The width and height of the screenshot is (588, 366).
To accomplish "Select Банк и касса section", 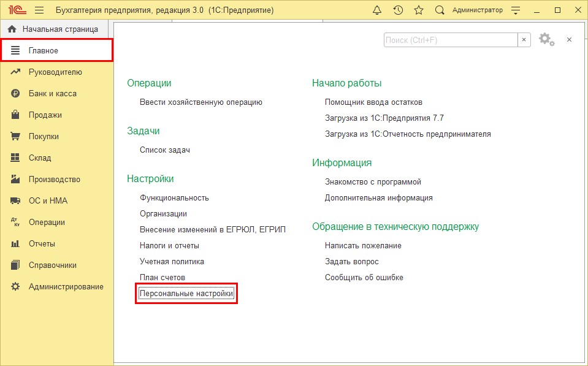I will pyautogui.click(x=52, y=94).
